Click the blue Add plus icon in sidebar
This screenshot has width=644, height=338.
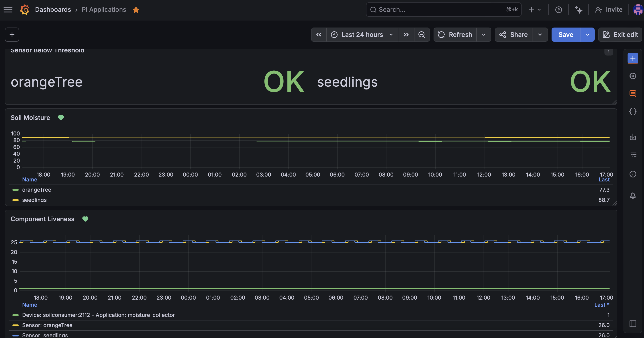(633, 58)
